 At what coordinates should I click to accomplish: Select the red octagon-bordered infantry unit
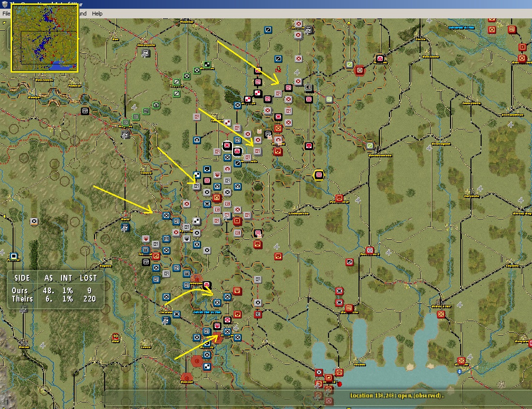point(360,71)
